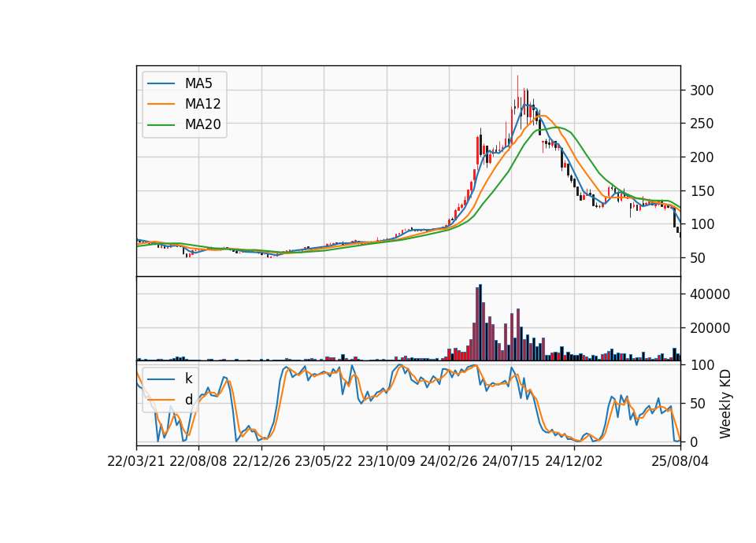
Task: Click the 24/02/26 date tick label
Action: [449, 461]
